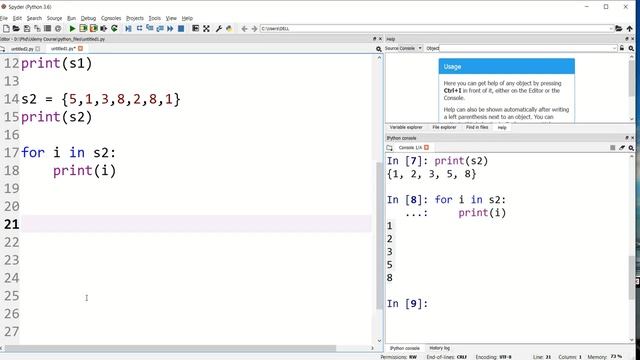
Task: Open the View menu
Action: tap(171, 18)
